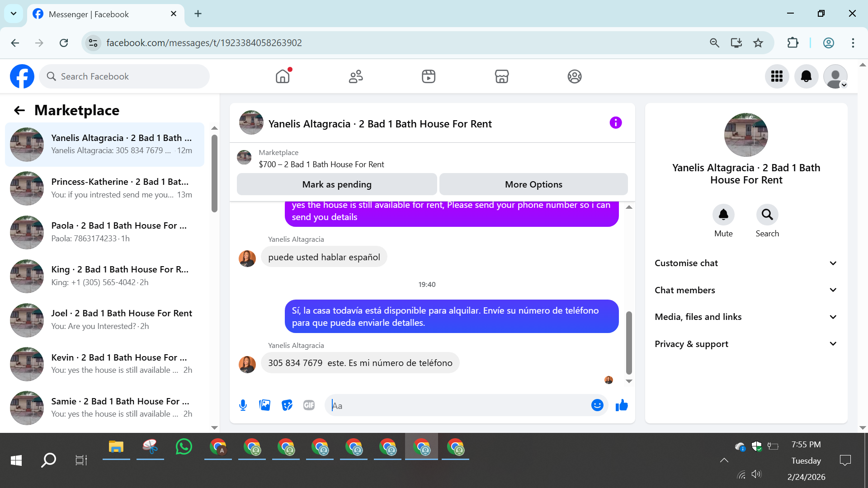The width and height of the screenshot is (868, 488).
Task: Expand the Customise chat section
Action: 746,263
